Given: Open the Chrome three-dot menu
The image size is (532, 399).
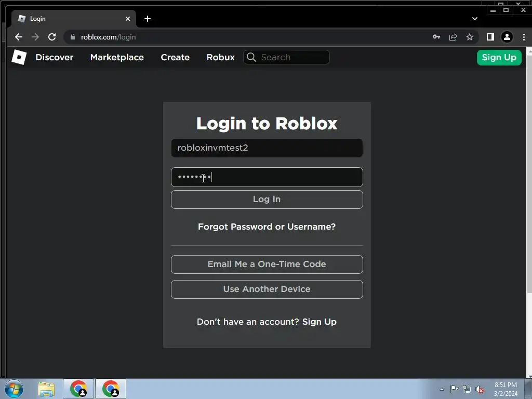Looking at the screenshot, I should point(524,37).
